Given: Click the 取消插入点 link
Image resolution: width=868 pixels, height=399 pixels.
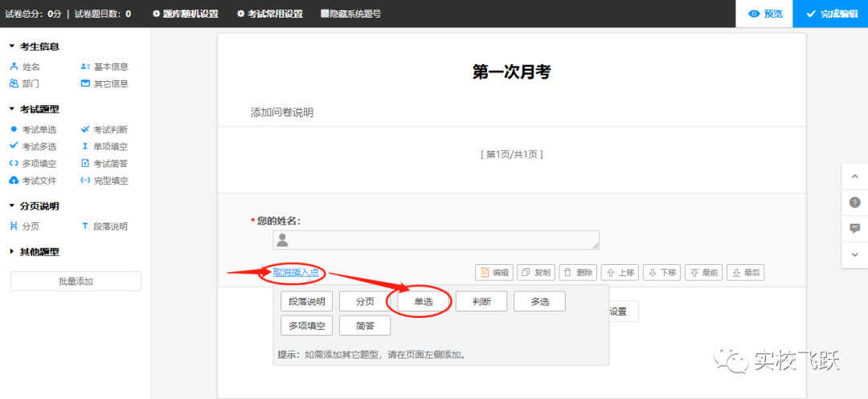Looking at the screenshot, I should (296, 272).
